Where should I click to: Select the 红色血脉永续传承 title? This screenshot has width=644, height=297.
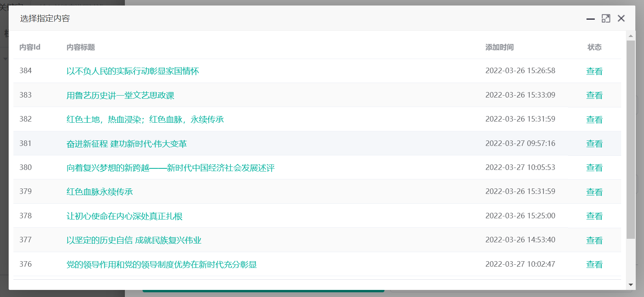(x=100, y=192)
